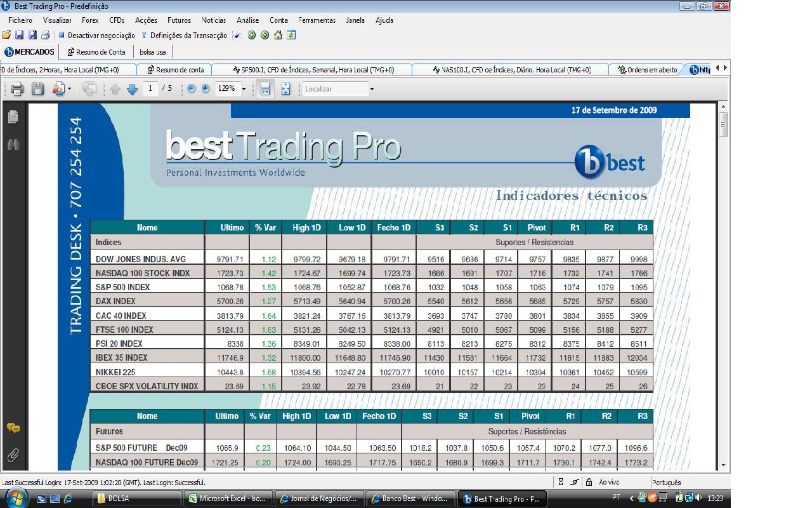Open the Ferramentas menu
This screenshot has height=508, width=812.
click(317, 20)
